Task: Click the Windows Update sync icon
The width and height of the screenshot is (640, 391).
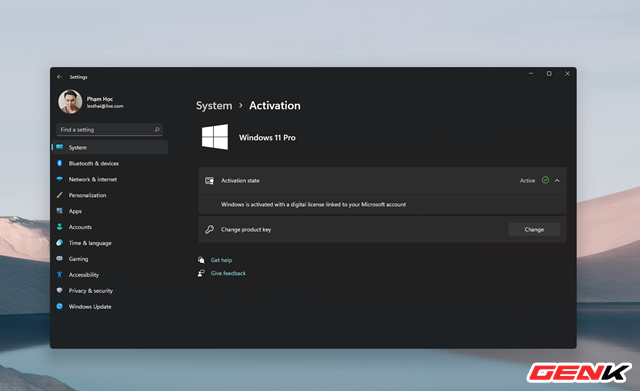Action: click(60, 306)
